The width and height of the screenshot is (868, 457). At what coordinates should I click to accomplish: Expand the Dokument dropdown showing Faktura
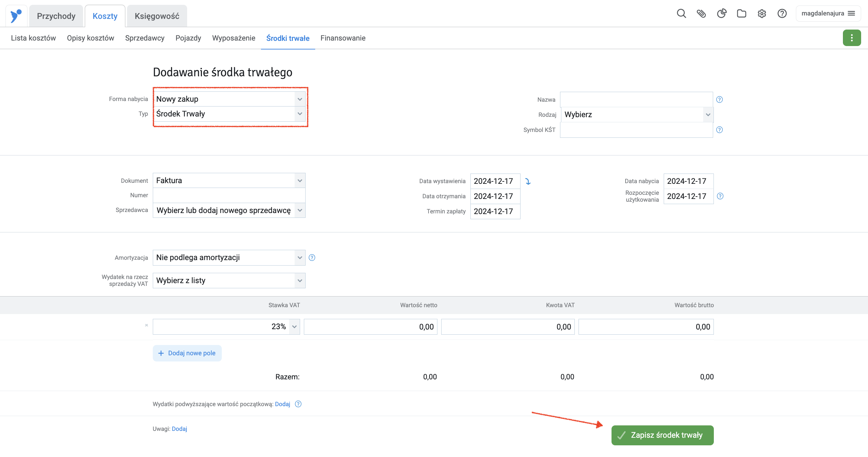pos(229,180)
